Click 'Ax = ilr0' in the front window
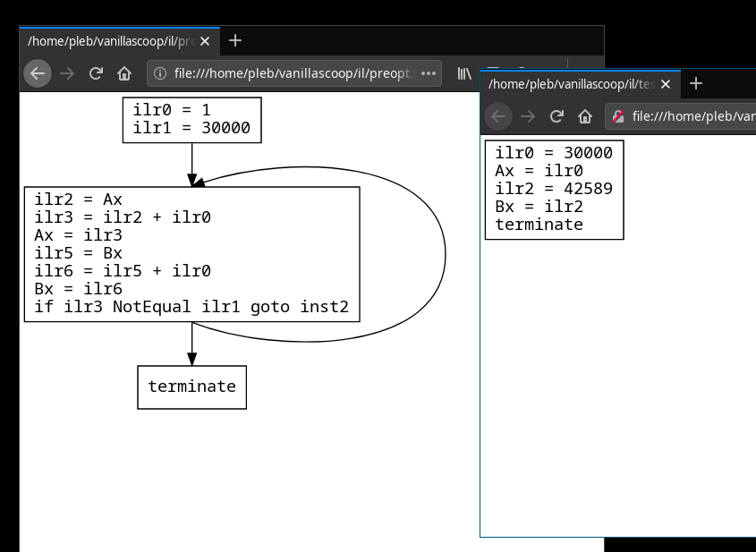The height and width of the screenshot is (552, 756). 539,171
